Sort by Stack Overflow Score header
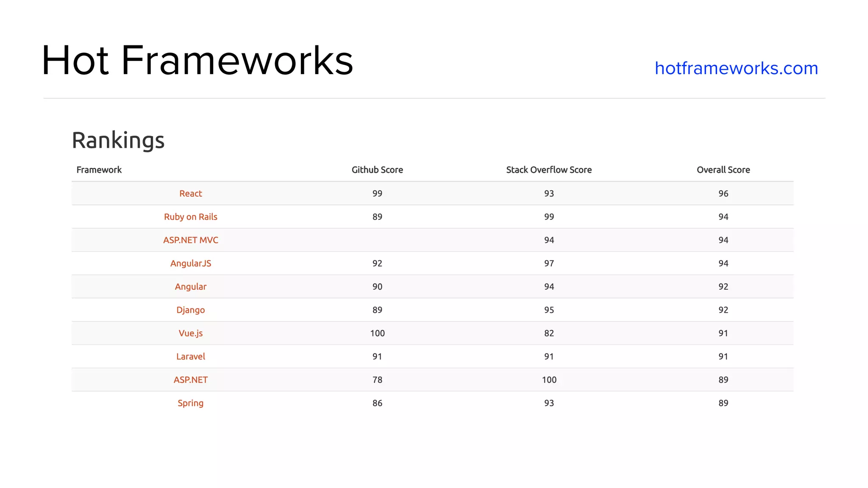 [x=548, y=170]
